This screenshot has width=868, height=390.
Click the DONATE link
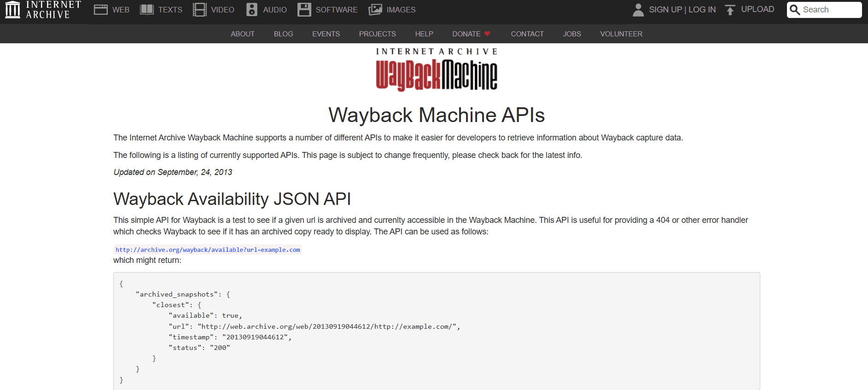coord(466,34)
